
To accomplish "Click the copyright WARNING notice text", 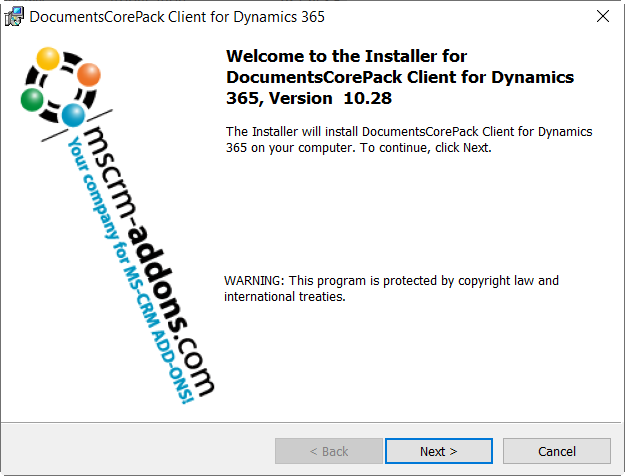I will pyautogui.click(x=391, y=289).
